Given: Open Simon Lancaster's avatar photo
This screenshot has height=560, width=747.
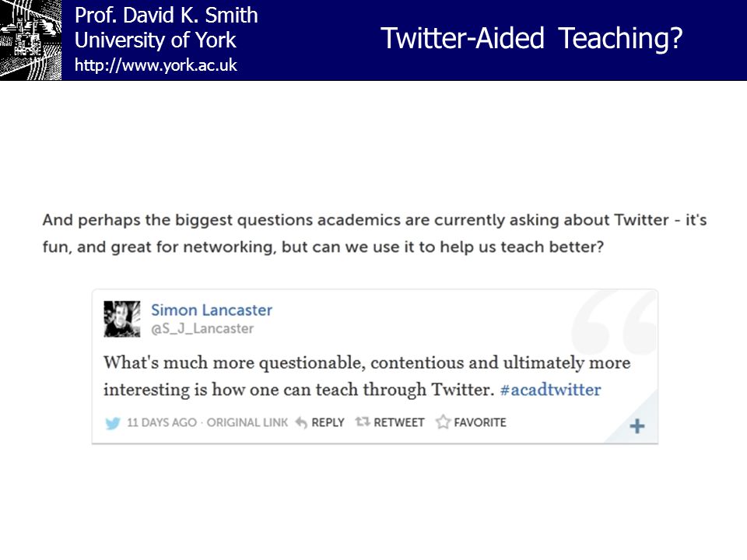Looking at the screenshot, I should [122, 319].
